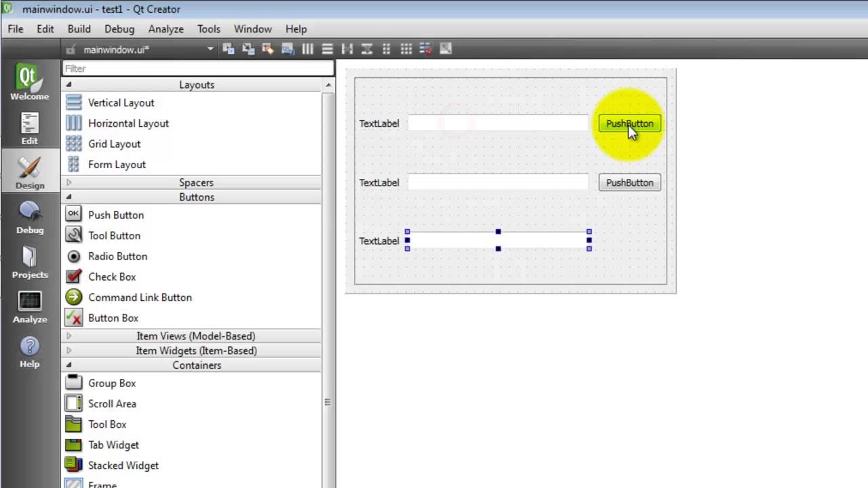Expand the Spacers category
The height and width of the screenshot is (488, 868).
pyautogui.click(x=68, y=182)
